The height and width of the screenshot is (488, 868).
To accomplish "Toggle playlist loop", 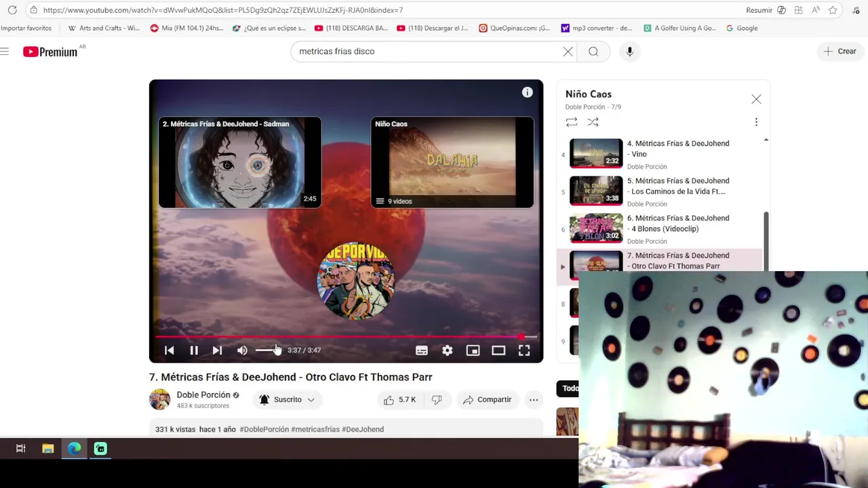I will (x=572, y=122).
